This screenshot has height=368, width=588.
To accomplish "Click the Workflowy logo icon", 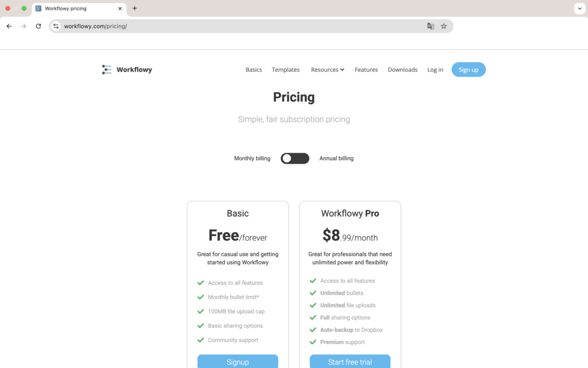I will coord(107,70).
